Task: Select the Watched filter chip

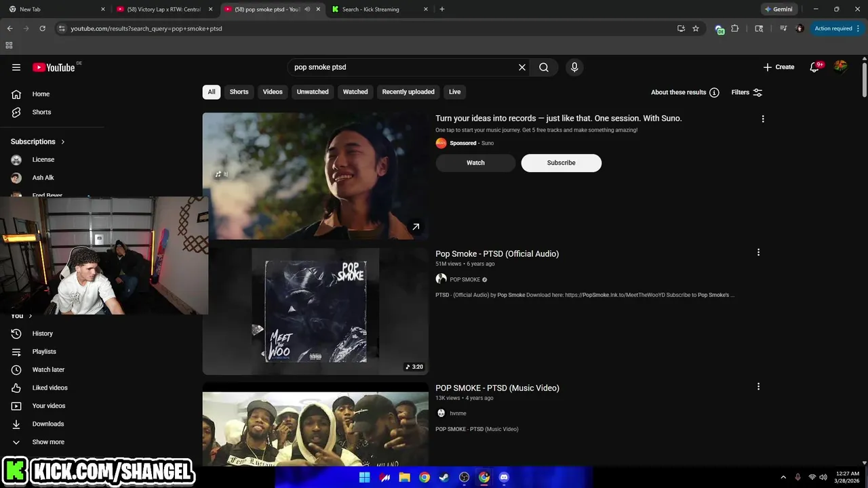Action: (355, 92)
